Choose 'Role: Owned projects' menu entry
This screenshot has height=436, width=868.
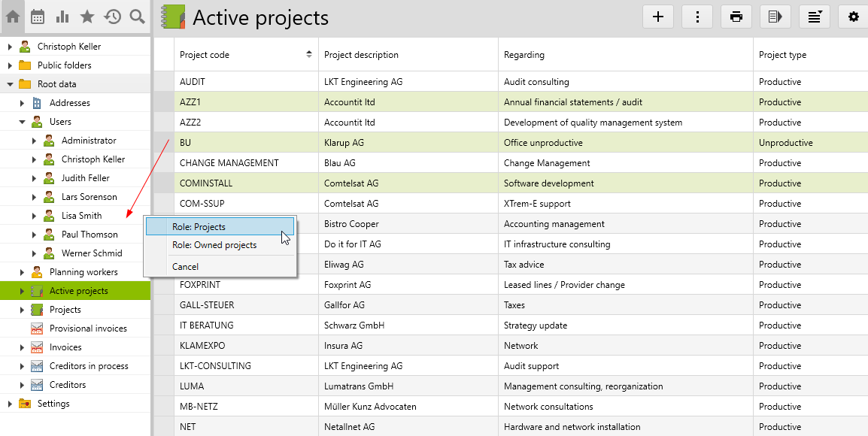coord(214,245)
